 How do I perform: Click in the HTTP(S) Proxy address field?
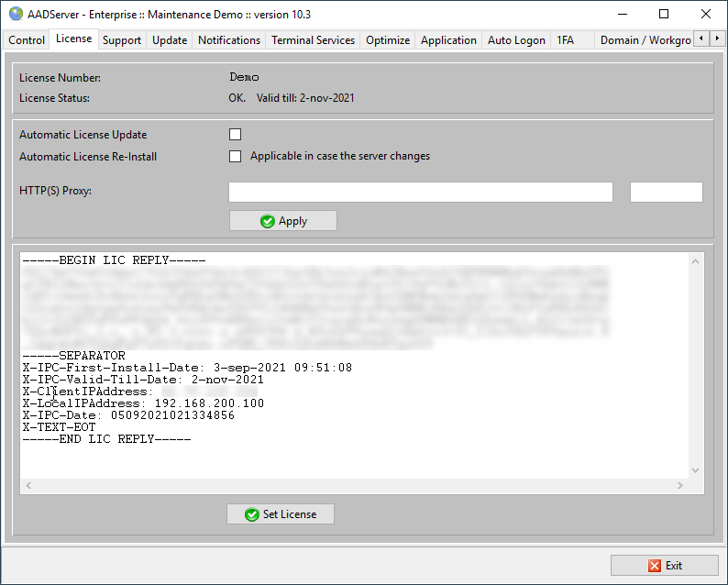420,192
